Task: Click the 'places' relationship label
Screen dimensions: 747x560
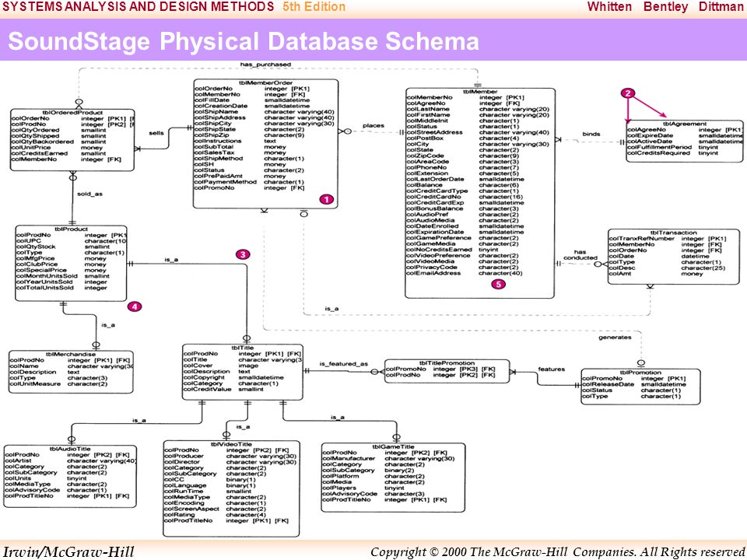Action: point(373,126)
